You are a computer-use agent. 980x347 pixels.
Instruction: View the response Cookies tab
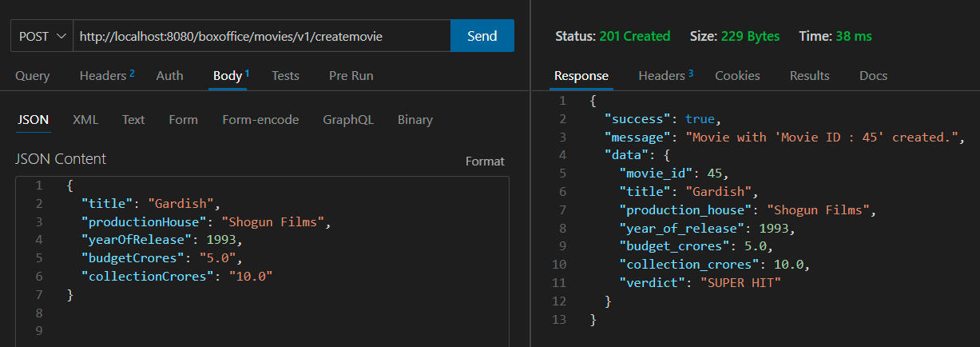[737, 76]
